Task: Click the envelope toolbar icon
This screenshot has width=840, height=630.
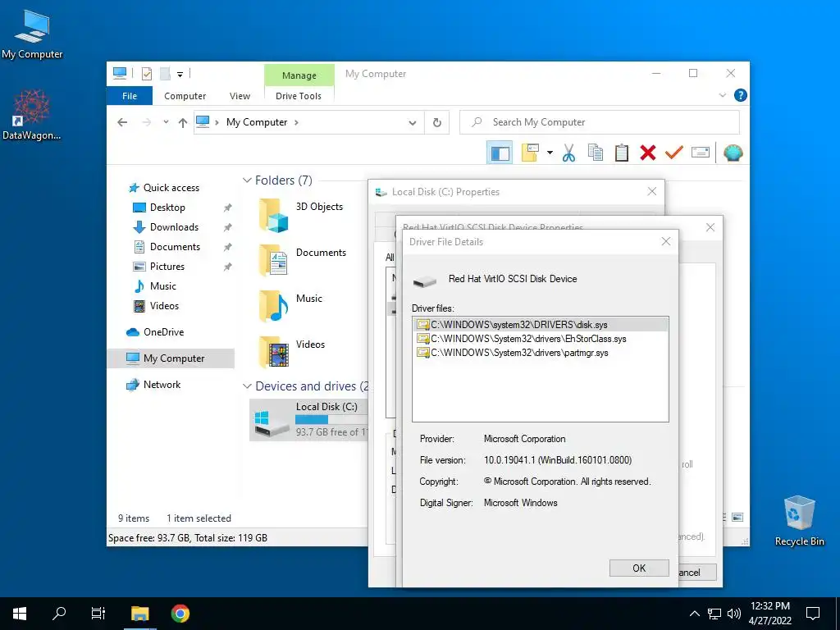Action: [x=701, y=153]
